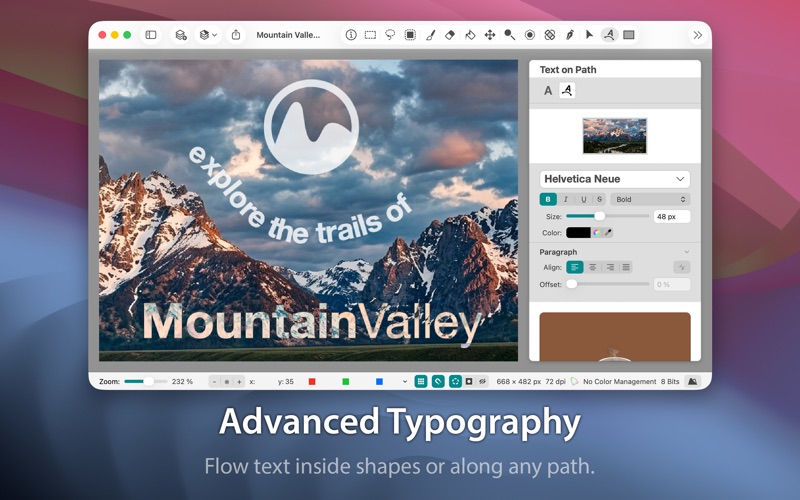Click the zoom actual size button
This screenshot has width=800, height=500.
pyautogui.click(x=227, y=382)
